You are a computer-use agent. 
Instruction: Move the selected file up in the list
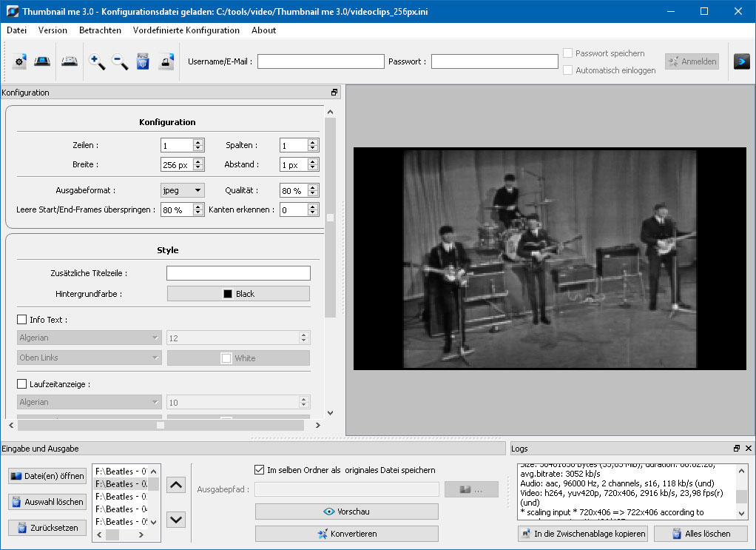pos(176,485)
